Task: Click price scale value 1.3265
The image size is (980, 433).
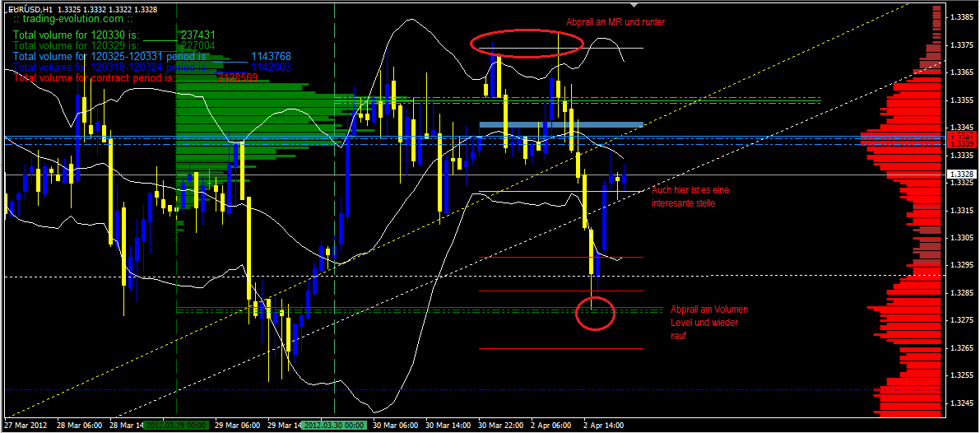Action: point(960,347)
